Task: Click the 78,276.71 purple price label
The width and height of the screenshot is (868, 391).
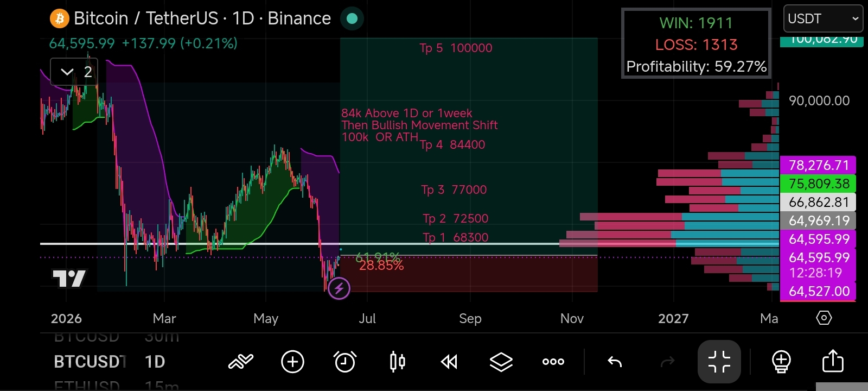Action: (x=818, y=165)
